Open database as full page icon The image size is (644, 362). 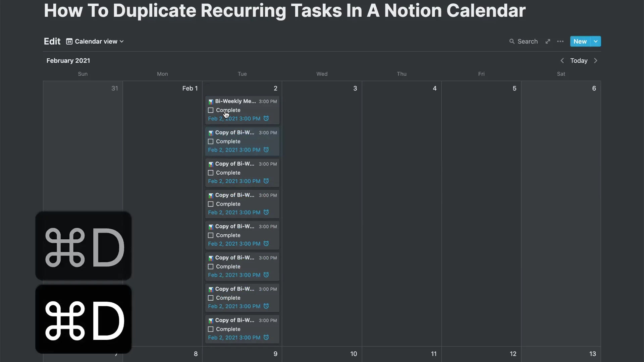[548, 42]
